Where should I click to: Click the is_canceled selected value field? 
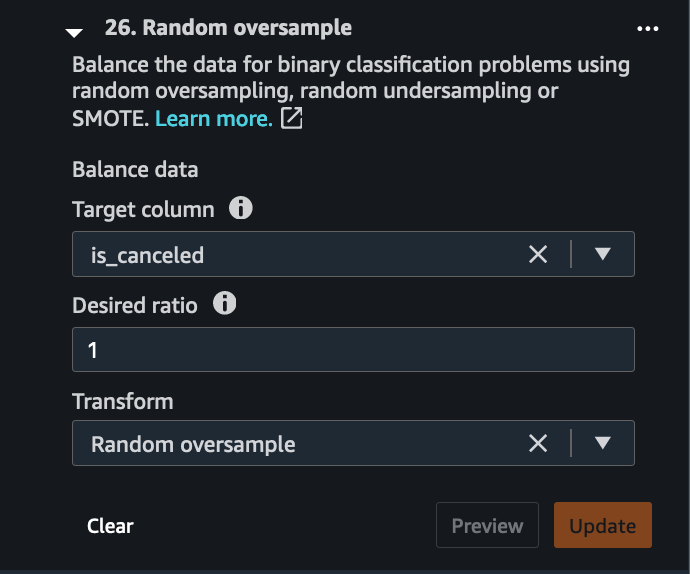(x=299, y=254)
